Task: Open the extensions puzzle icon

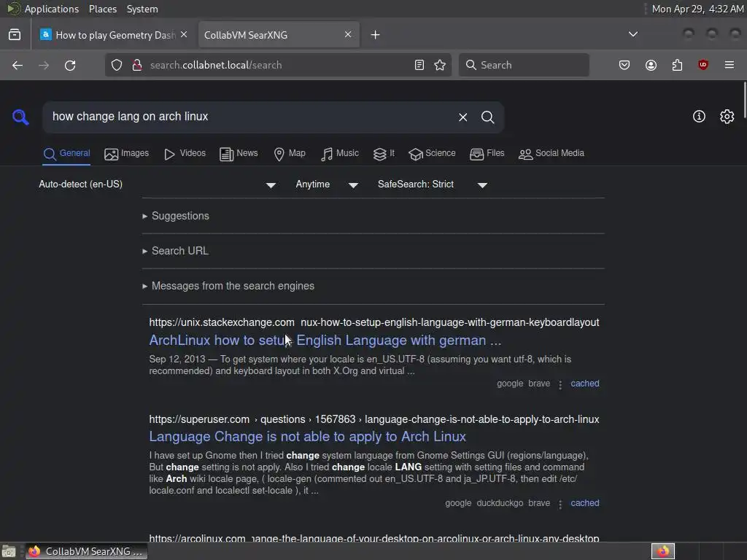Action: 677,65
